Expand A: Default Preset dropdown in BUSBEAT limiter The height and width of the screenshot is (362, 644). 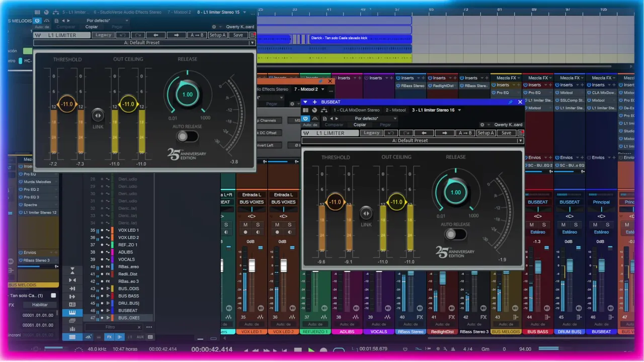(x=520, y=141)
